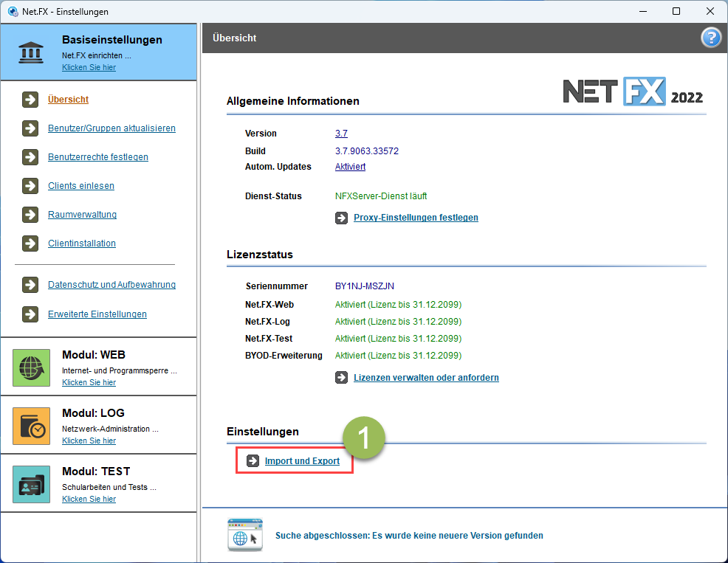Click arrow icon beside Benutzerrechte festlegen
728x563 pixels.
[x=30, y=157]
